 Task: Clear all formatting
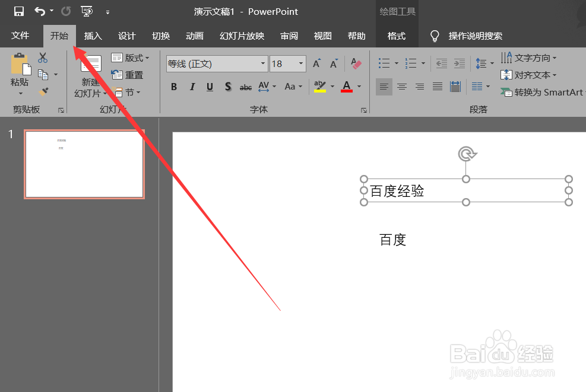click(x=356, y=63)
